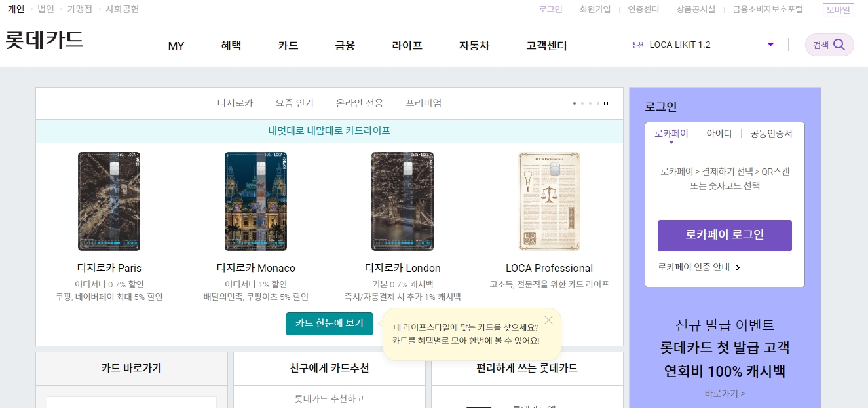Viewport: 868px width, 408px height.
Task: Go to the third carousel slide dot
Action: (590, 103)
